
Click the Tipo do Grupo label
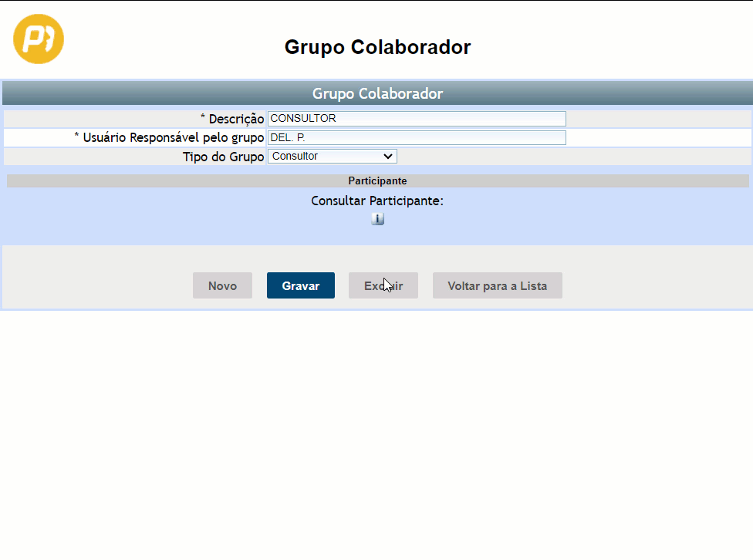pos(223,157)
